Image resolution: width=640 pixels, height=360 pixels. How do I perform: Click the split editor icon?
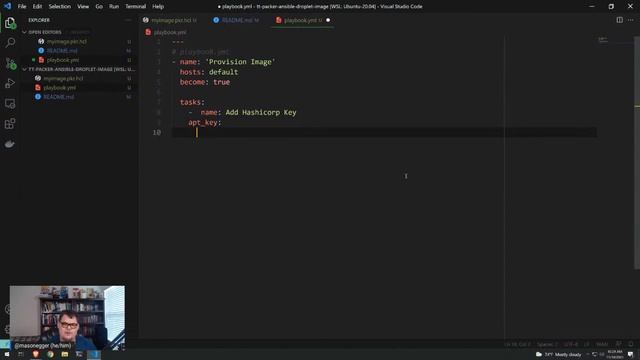point(619,20)
